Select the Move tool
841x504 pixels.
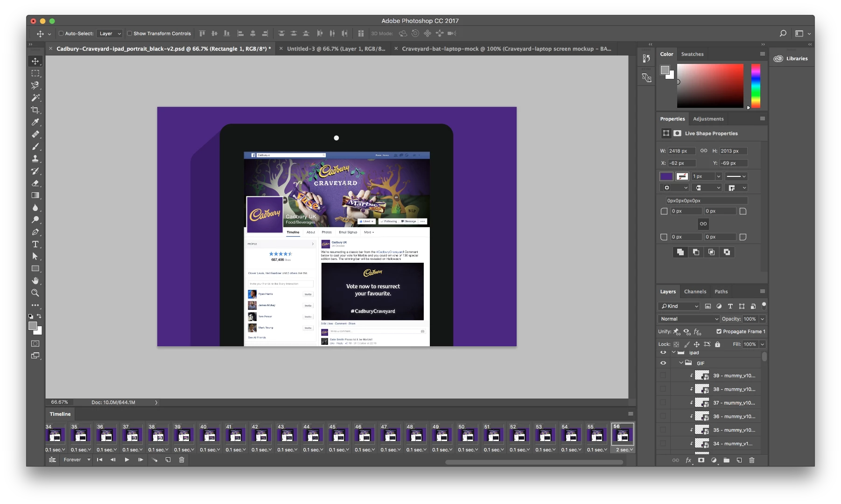click(35, 61)
